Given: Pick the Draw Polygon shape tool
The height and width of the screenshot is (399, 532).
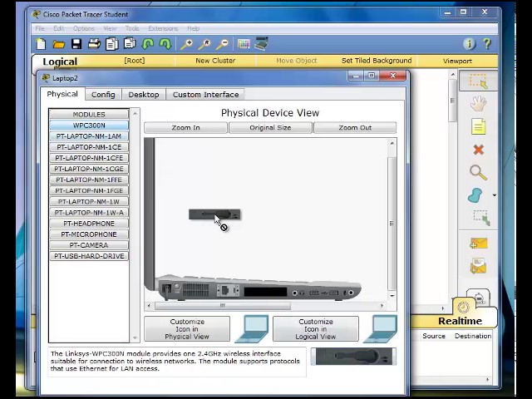Looking at the screenshot, I should click(475, 196).
